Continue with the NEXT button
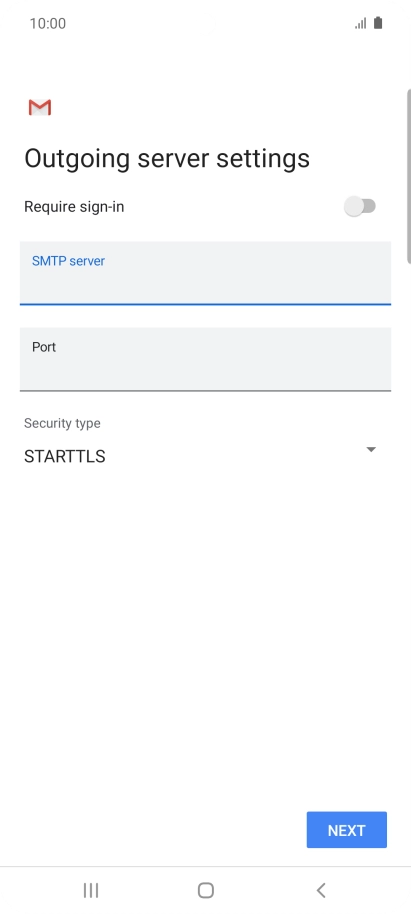 pyautogui.click(x=347, y=829)
